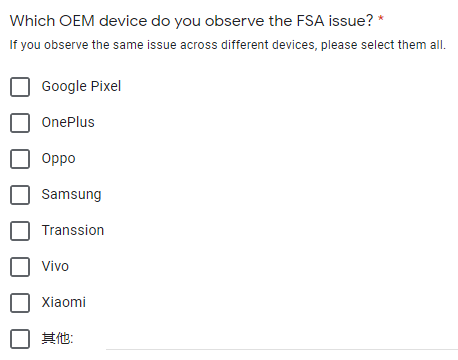Click the Google Pixel label text
458x360 pixels.
(81, 86)
